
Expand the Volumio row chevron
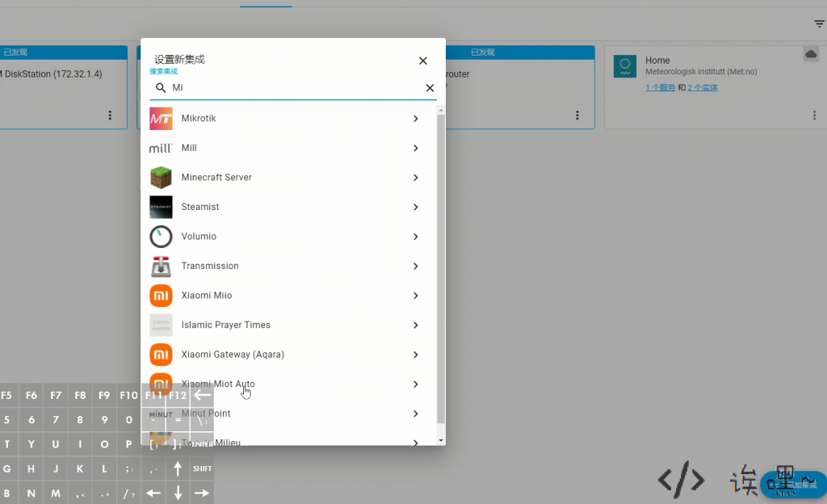(x=416, y=237)
